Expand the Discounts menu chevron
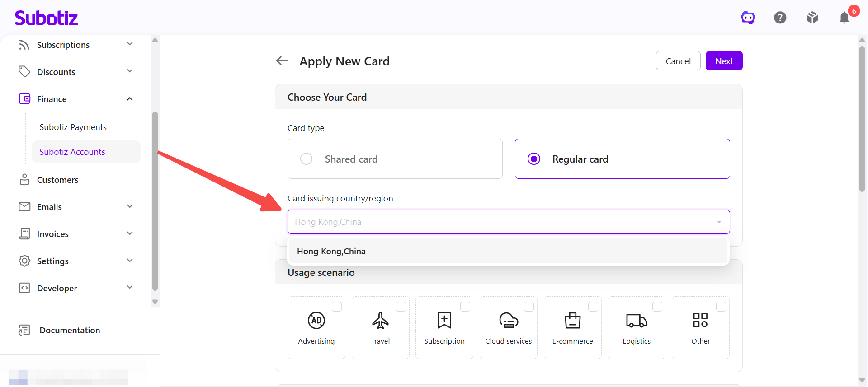 click(x=130, y=71)
